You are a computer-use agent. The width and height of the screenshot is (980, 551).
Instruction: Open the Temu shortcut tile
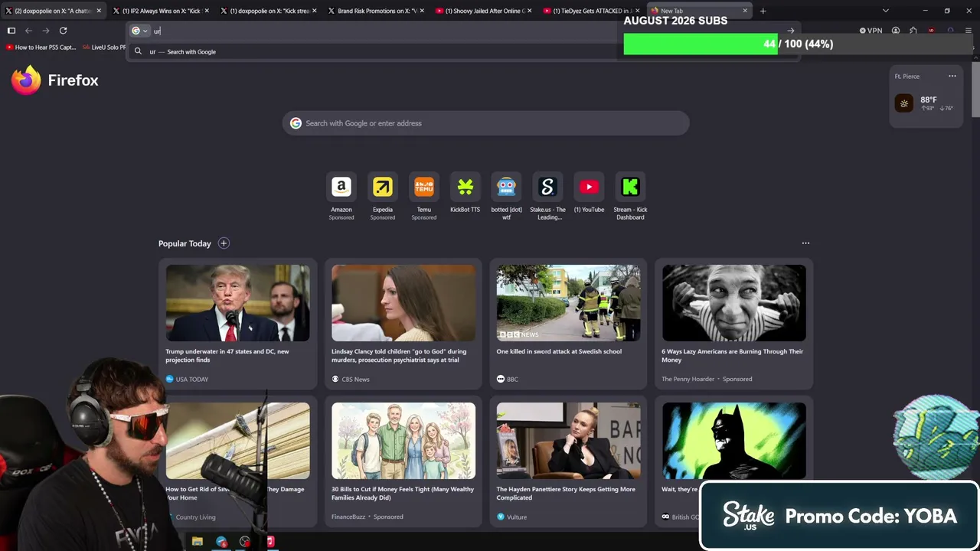click(424, 197)
